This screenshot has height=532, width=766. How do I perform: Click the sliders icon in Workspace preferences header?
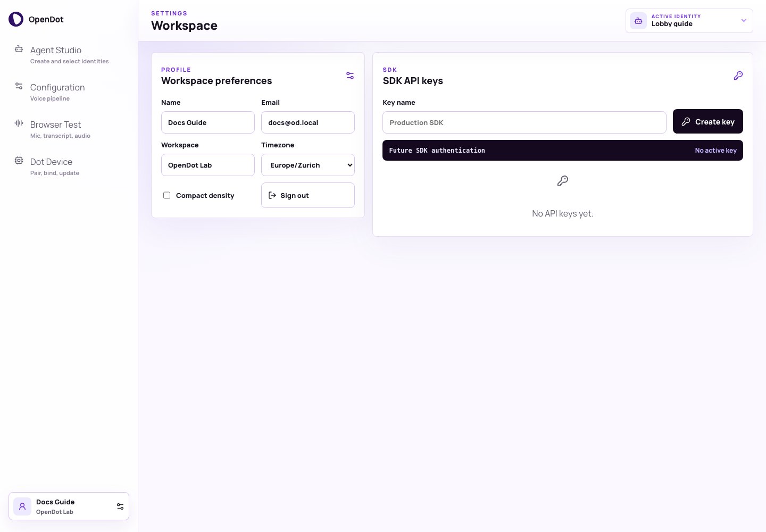tap(350, 76)
